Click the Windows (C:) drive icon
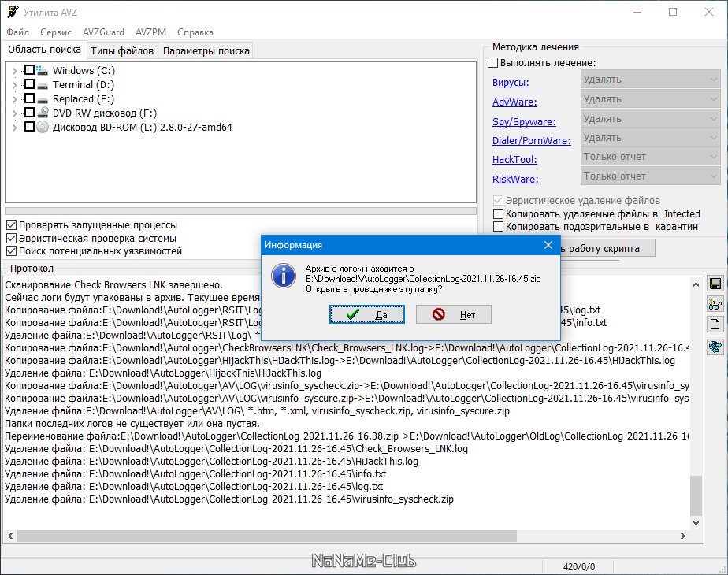 (43, 71)
